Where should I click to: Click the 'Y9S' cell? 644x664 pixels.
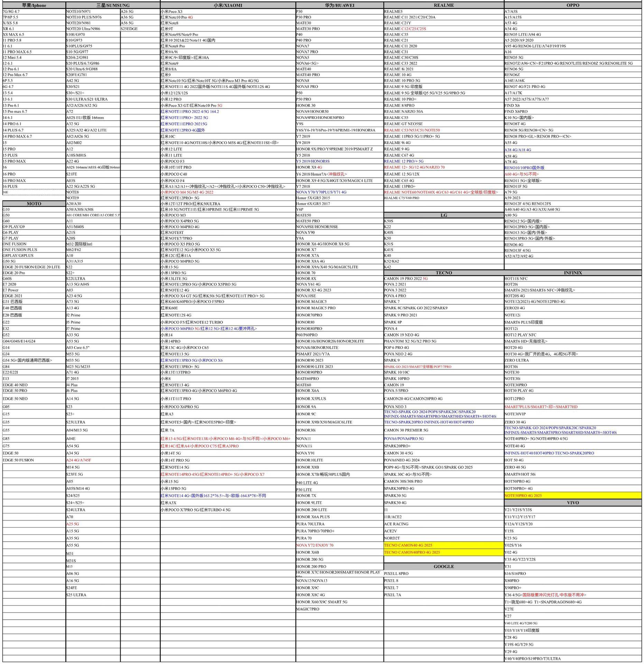tap(339, 124)
